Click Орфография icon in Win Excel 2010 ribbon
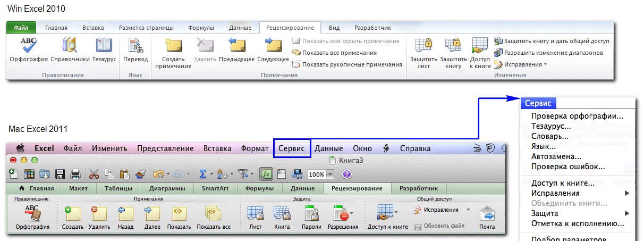The width and height of the screenshot is (644, 241). point(29,45)
